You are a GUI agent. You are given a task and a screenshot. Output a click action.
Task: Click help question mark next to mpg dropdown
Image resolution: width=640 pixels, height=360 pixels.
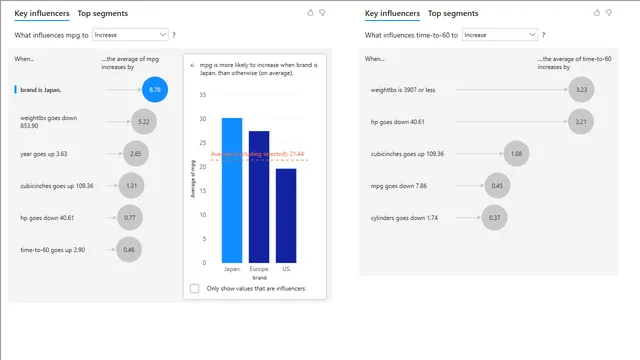click(x=174, y=35)
